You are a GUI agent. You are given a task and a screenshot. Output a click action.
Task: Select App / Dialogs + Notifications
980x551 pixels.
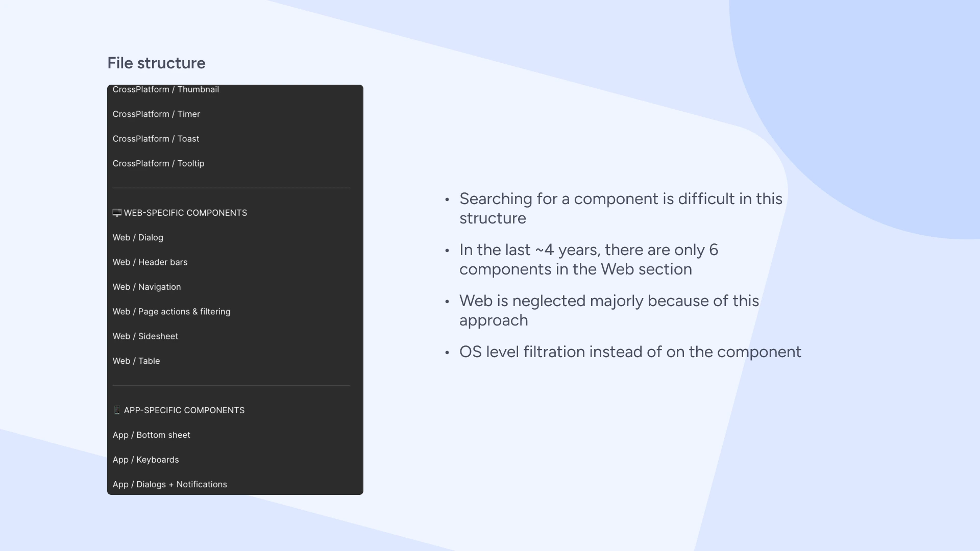pyautogui.click(x=169, y=484)
